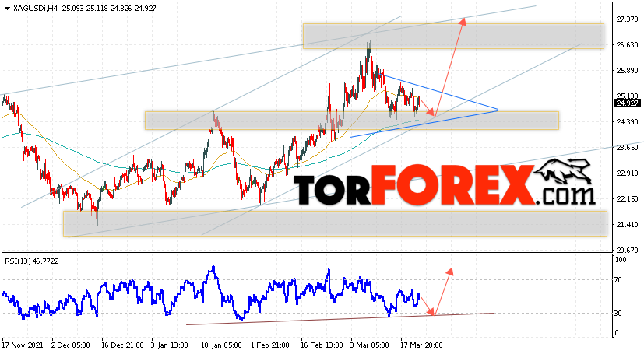Select the 21.410 price axis label

point(627,224)
